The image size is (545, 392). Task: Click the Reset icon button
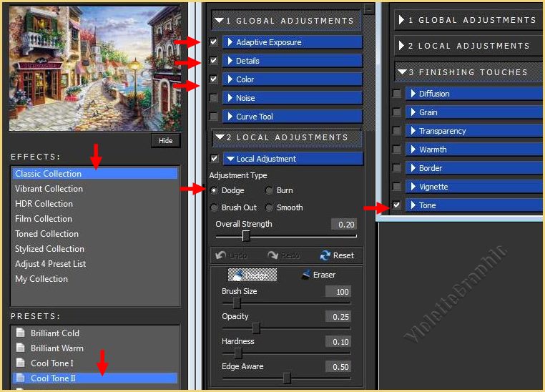[x=336, y=255]
